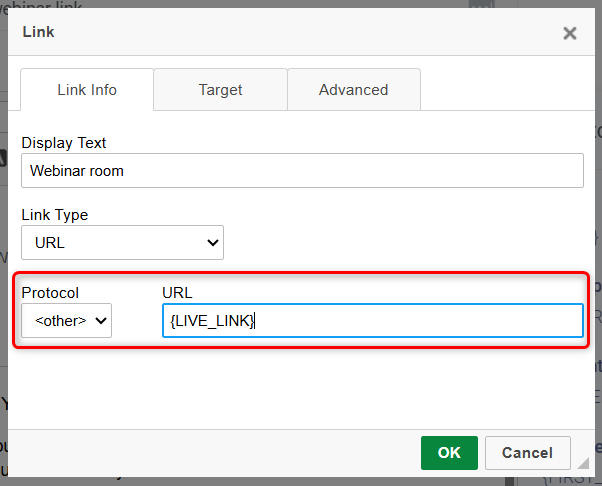Click the 'Protocol' label
This screenshot has height=486, width=602.
tap(50, 293)
